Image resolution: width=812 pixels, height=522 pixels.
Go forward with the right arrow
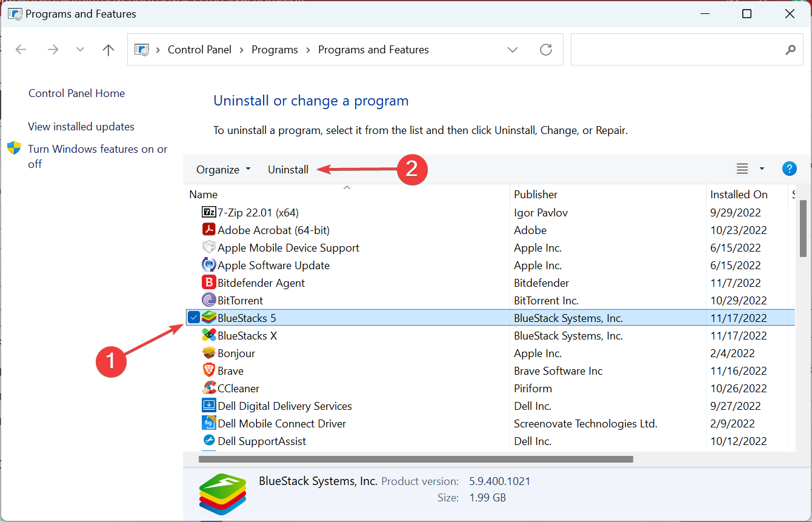[53, 50]
